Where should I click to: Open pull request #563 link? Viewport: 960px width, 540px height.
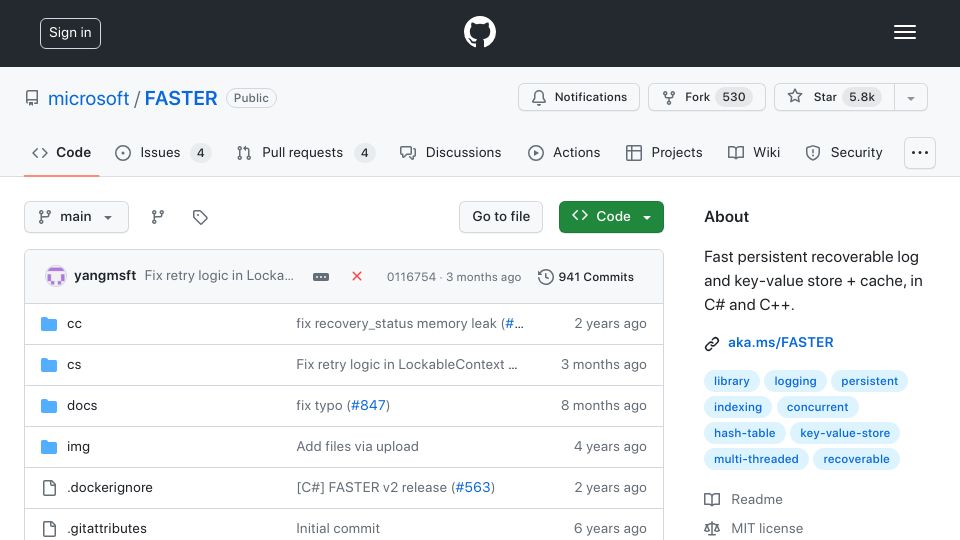[x=473, y=487]
